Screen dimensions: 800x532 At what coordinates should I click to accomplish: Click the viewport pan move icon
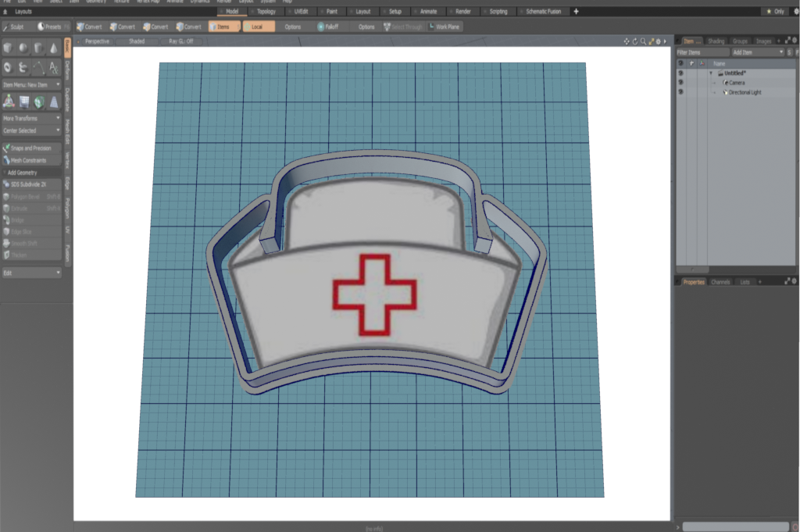(627, 41)
